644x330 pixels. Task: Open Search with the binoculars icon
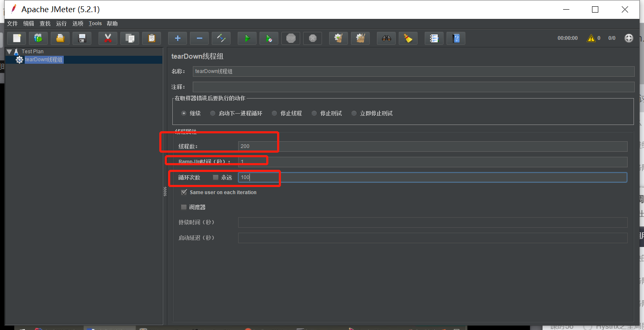coord(387,38)
